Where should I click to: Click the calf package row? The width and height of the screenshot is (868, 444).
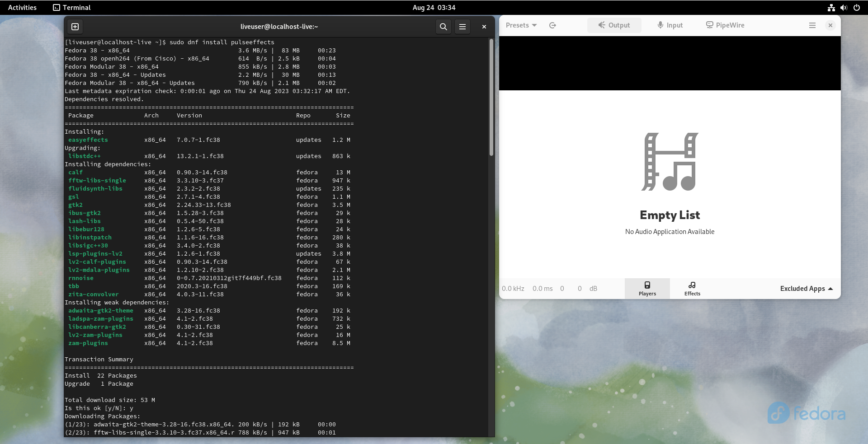pyautogui.click(x=209, y=173)
